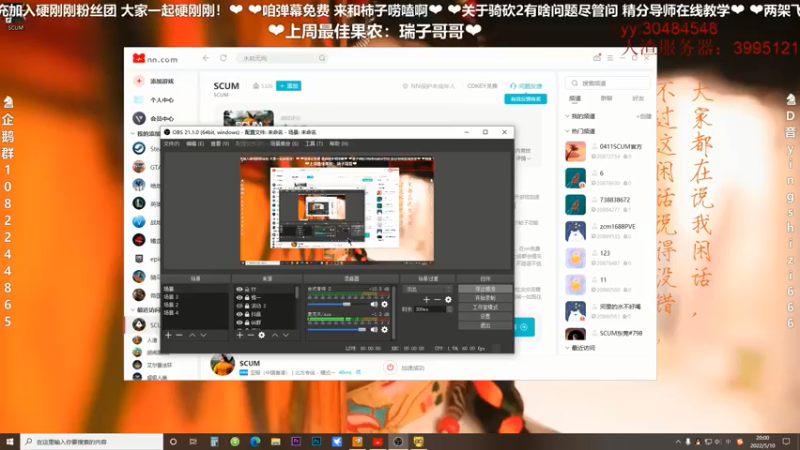Click search magnifier in nn.com top bar

[x=322, y=58]
